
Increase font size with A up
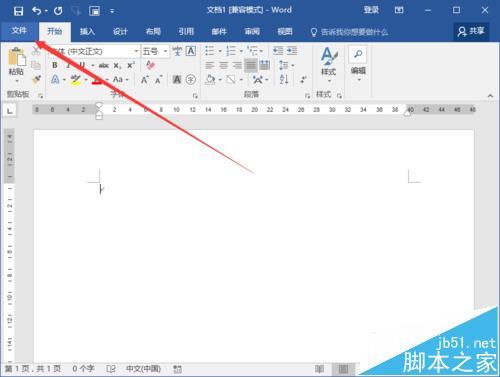[145, 79]
